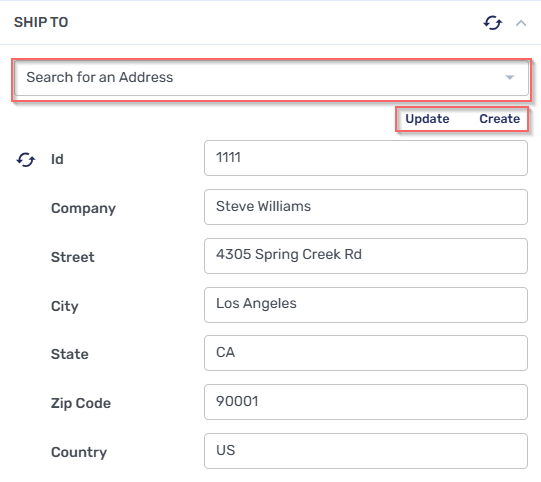
Task: Click the Country field showing US
Action: 366,451
